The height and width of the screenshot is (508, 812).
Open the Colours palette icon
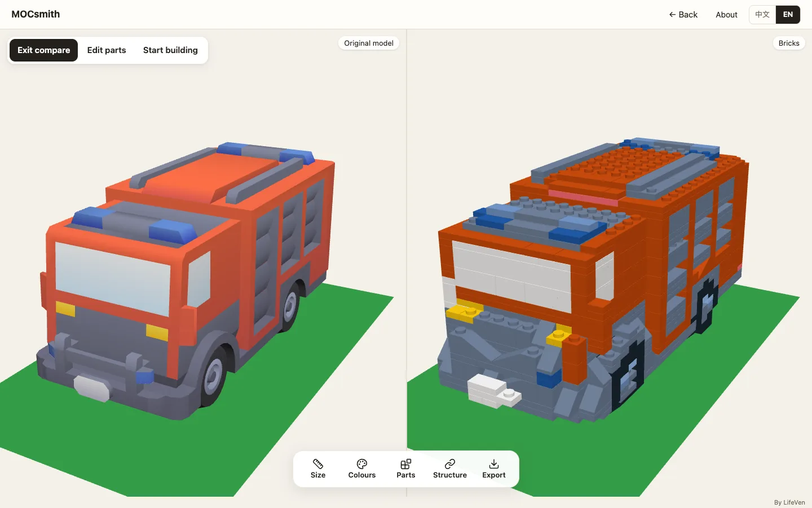coord(362,464)
